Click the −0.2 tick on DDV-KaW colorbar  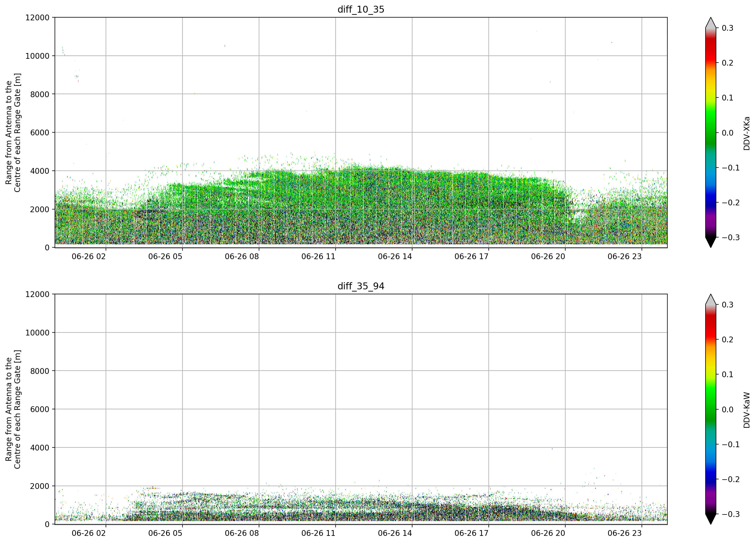point(731,479)
